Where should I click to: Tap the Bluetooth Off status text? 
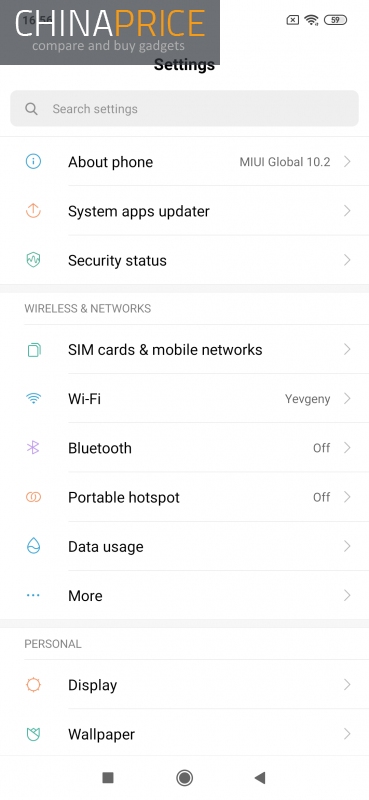[322, 448]
